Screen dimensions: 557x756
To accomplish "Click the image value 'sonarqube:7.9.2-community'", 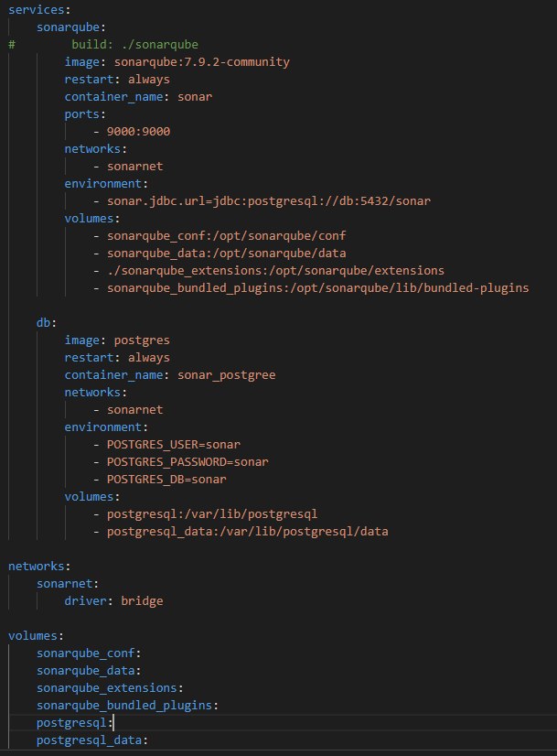I will 202,61.
